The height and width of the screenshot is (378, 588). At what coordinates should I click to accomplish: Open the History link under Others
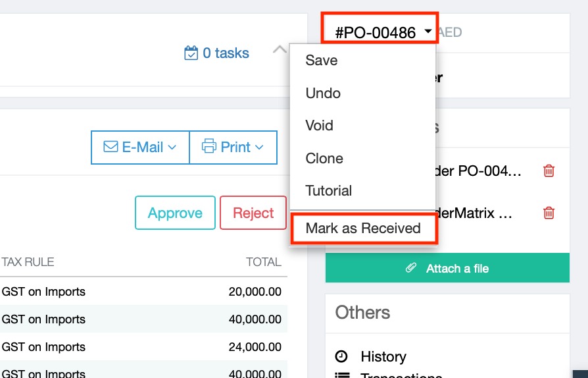pos(383,357)
